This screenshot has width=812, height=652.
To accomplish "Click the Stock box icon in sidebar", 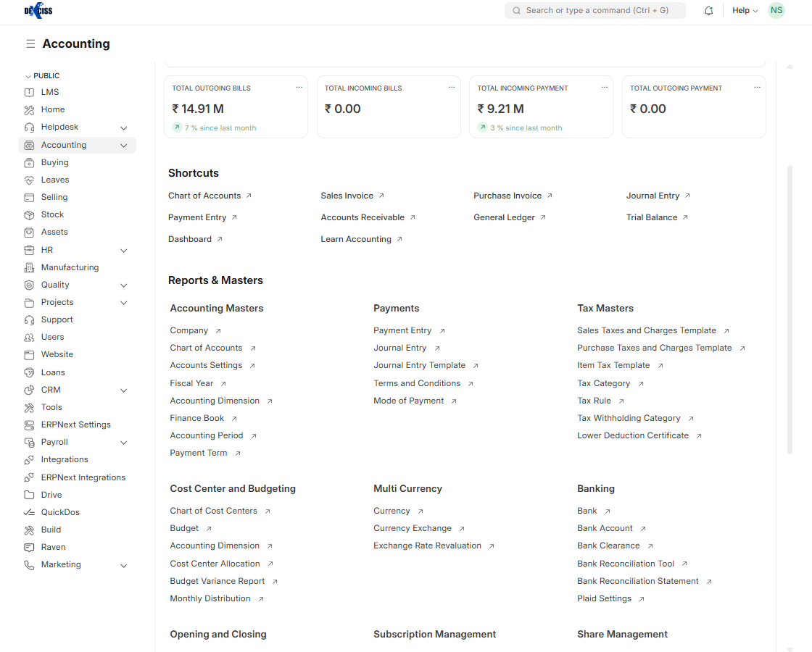I will pyautogui.click(x=29, y=215).
